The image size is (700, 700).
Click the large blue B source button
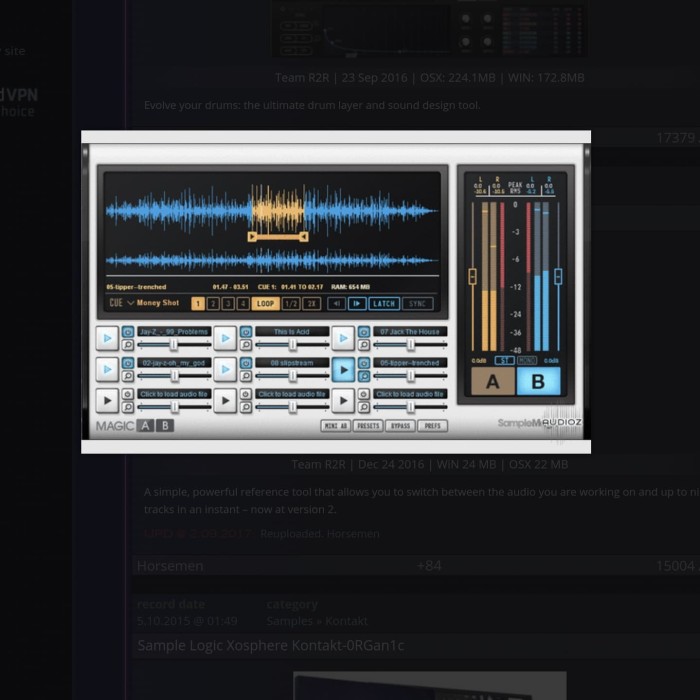[538, 381]
